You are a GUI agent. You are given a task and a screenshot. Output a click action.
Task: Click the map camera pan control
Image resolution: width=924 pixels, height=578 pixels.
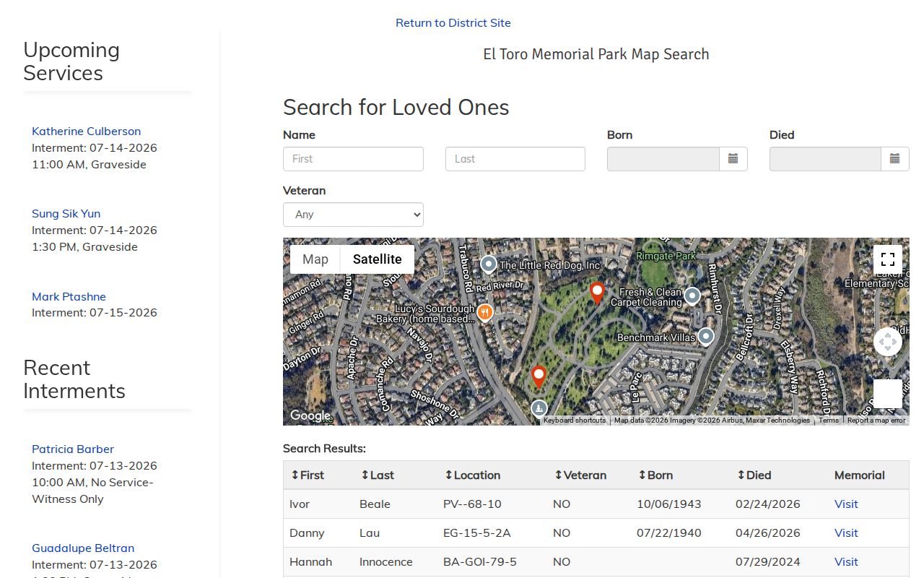(x=888, y=342)
